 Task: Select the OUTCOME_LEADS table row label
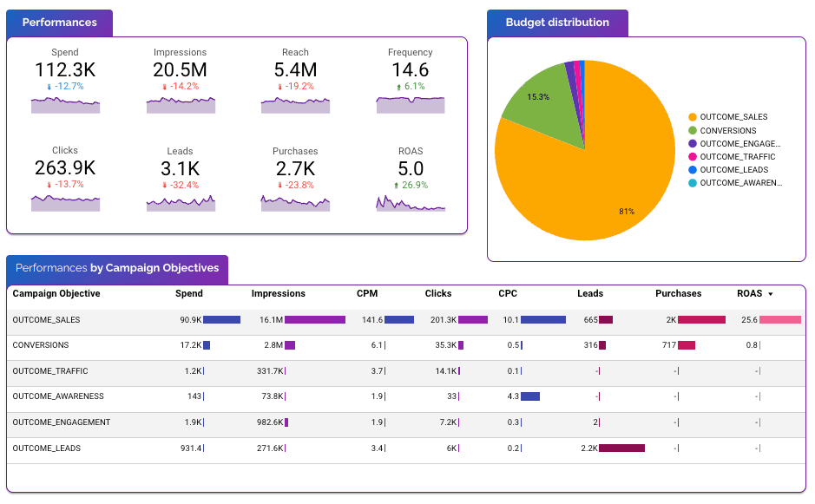(x=47, y=448)
